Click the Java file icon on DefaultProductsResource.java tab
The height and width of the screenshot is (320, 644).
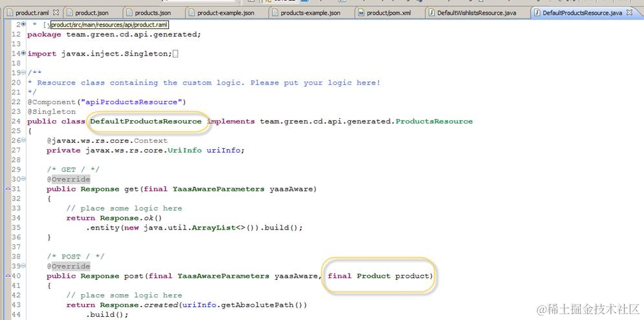coord(537,13)
